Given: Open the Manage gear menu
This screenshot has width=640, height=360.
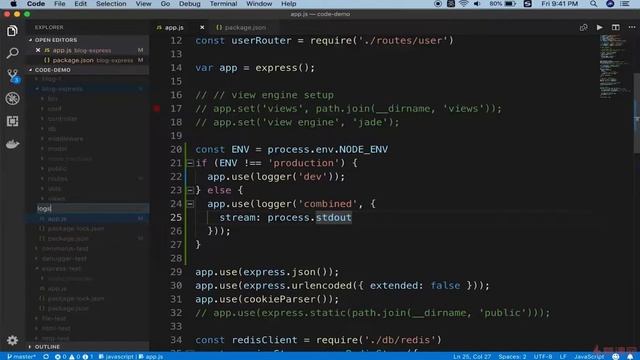Looking at the screenshot, I should [x=12, y=340].
